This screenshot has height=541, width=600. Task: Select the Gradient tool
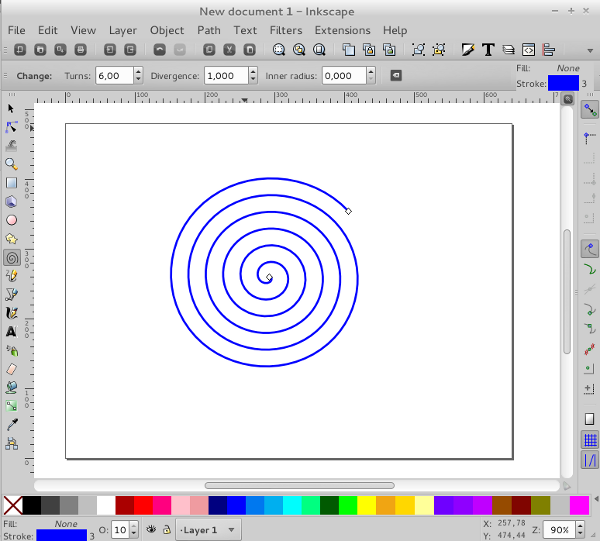pos(11,406)
